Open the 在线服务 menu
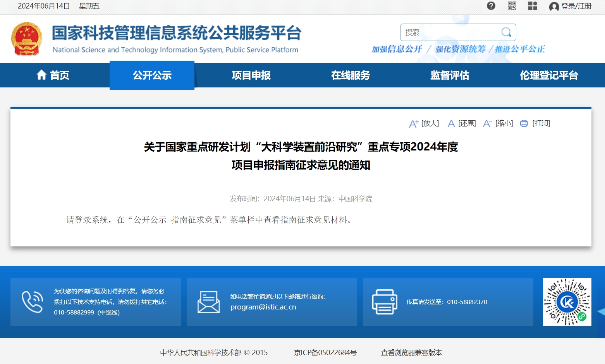 (x=350, y=75)
